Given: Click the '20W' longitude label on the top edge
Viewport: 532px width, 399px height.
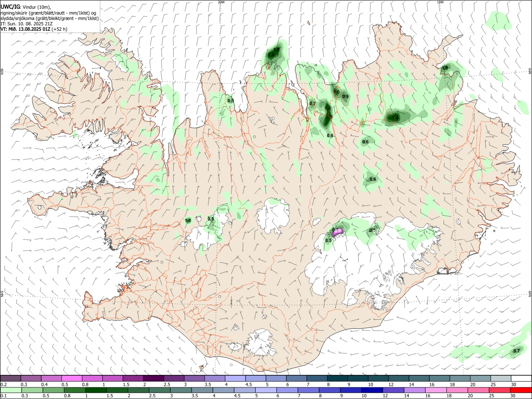Looking at the screenshot, I should [x=221, y=2].
